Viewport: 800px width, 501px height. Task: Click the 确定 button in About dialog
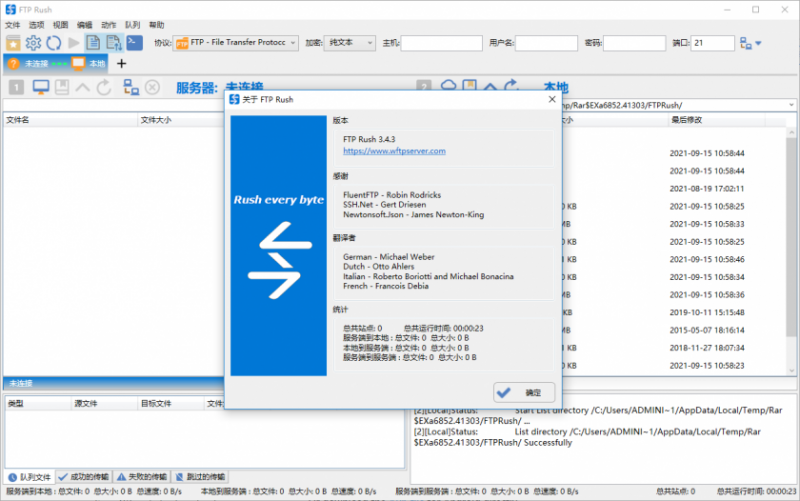tap(524, 392)
